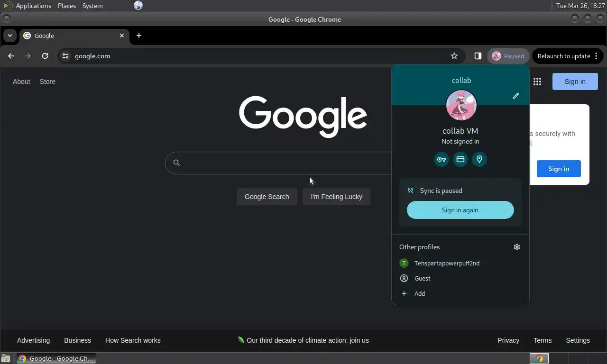Click the Sign in again button
Viewport: 607px width, 364px height.
pyautogui.click(x=460, y=210)
